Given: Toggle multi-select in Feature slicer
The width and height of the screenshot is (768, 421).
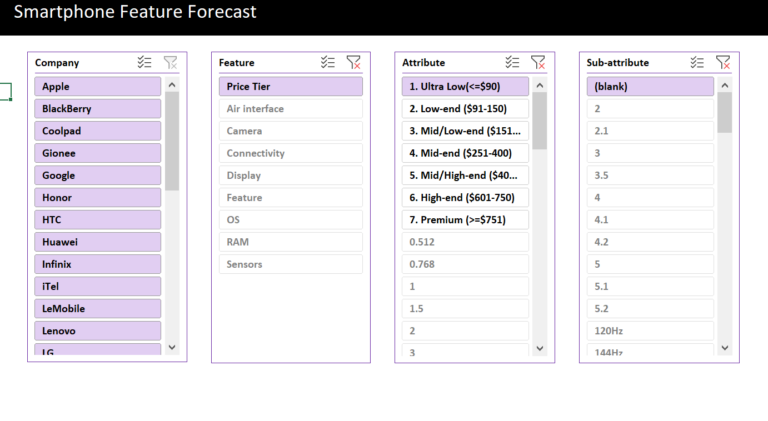Looking at the screenshot, I should click(328, 62).
